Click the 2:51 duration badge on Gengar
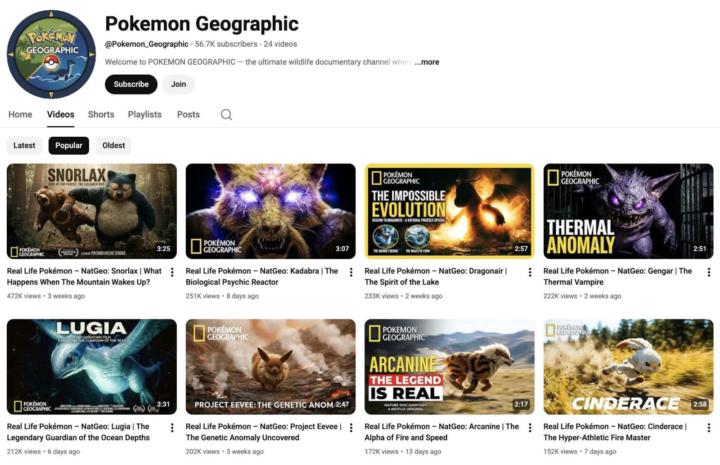The width and height of the screenshot is (720, 465). pyautogui.click(x=700, y=249)
